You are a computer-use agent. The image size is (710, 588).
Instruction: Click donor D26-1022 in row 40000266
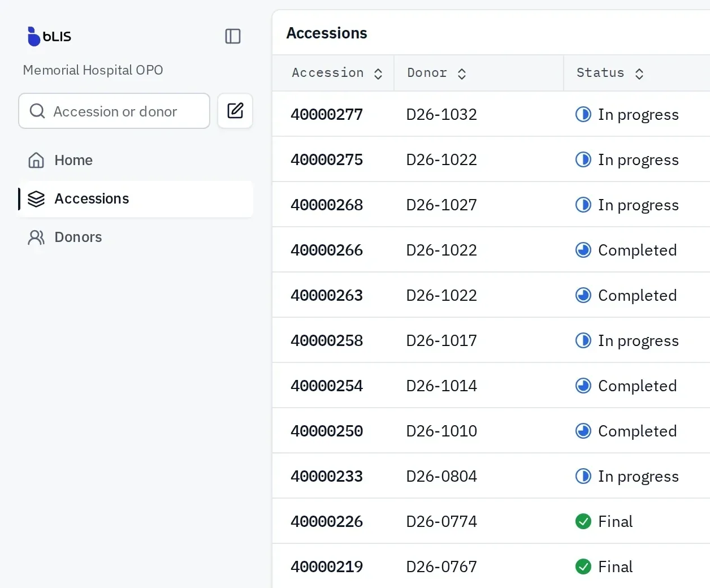pyautogui.click(x=441, y=250)
